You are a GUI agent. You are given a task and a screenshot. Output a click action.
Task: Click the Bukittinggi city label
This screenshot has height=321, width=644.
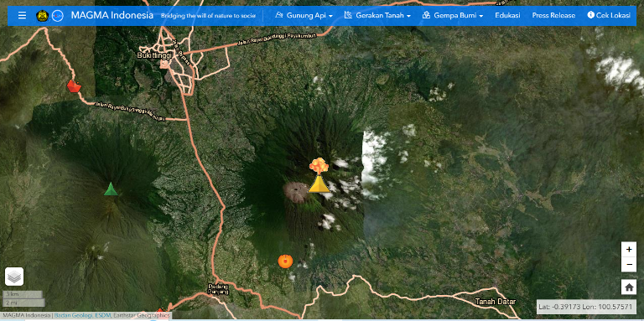153,55
